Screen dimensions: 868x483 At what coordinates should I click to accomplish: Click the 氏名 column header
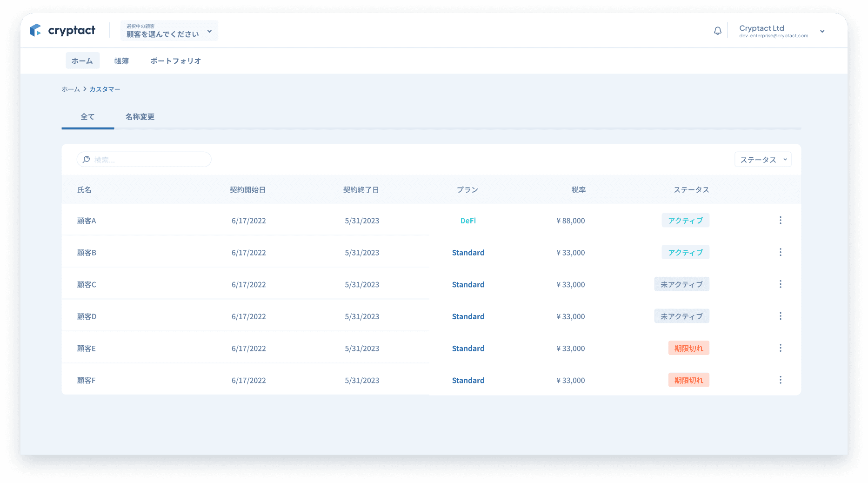click(x=84, y=190)
